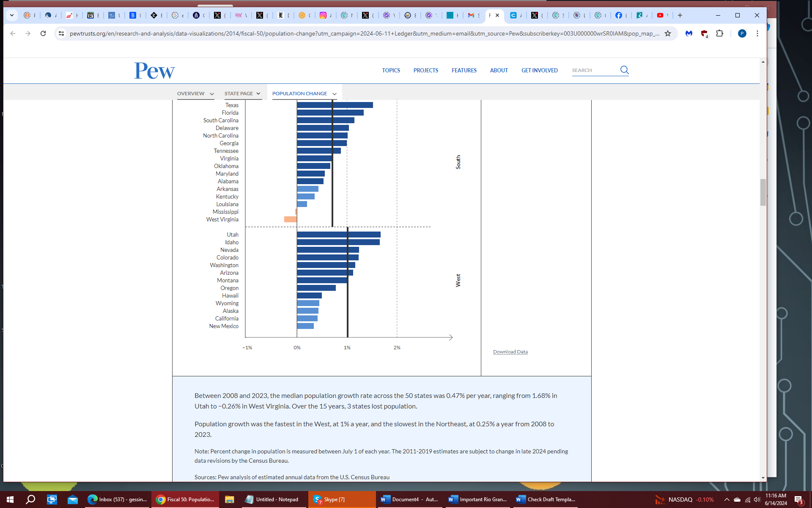Click the Pew search magnifier icon
Screen dimensions: 812x508
[x=624, y=70]
